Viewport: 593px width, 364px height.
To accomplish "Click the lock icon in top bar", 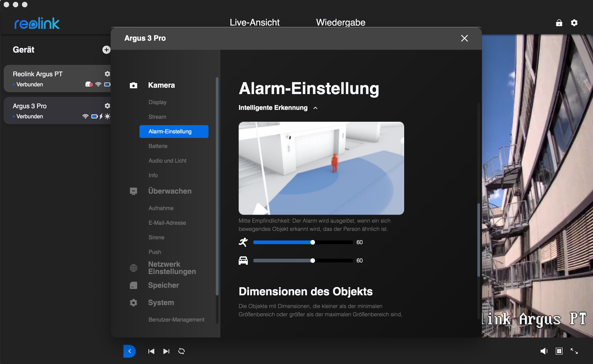I will point(559,23).
